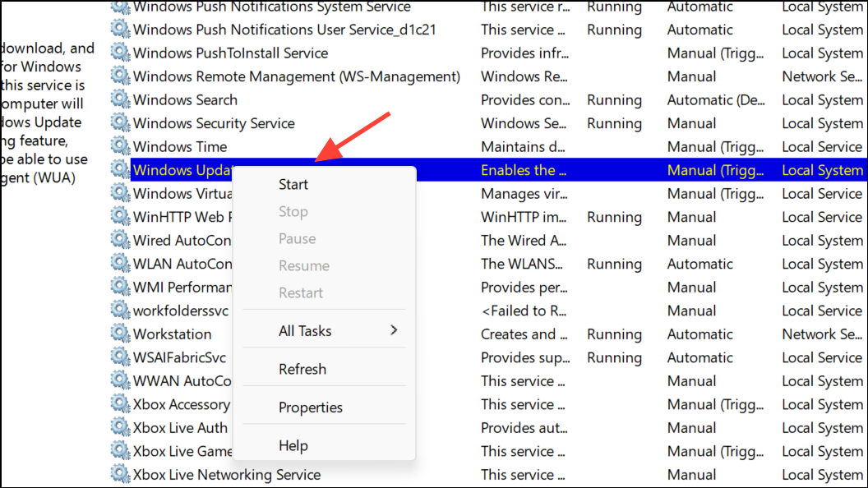Click the gear icon beside the highlighted Windows Update row

tap(120, 169)
